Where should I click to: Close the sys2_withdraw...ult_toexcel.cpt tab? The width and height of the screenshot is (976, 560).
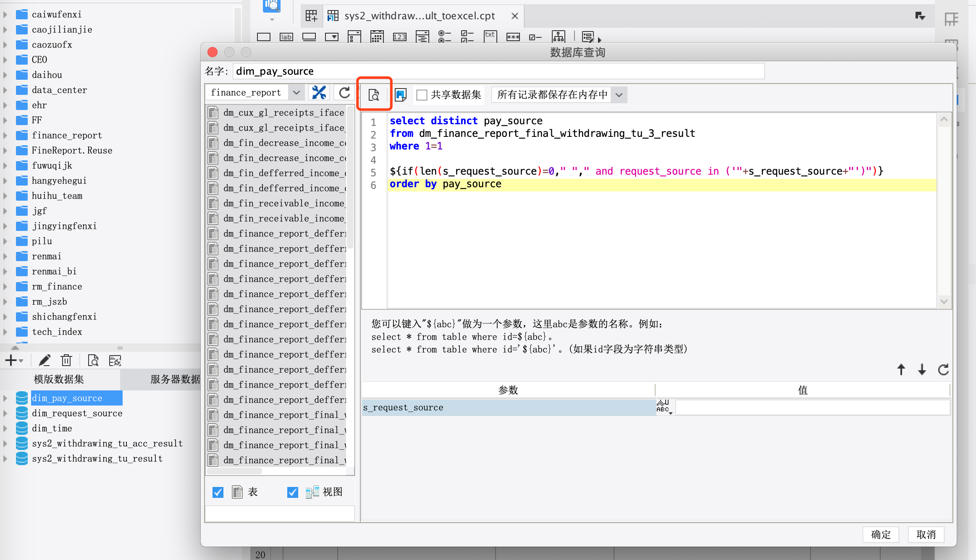pyautogui.click(x=514, y=16)
